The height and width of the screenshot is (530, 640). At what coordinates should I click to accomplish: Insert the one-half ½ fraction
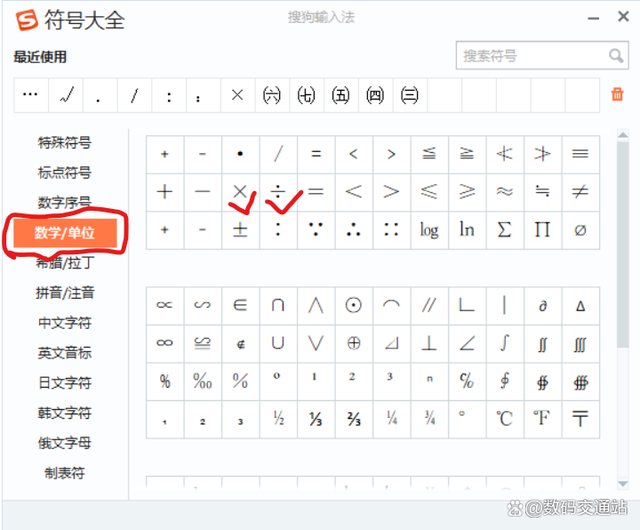(x=278, y=419)
